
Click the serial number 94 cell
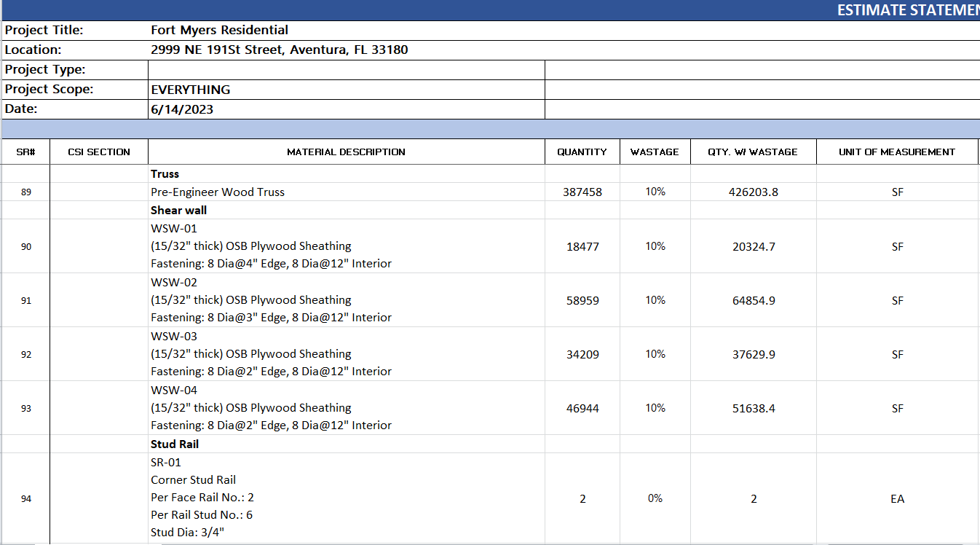(25, 498)
